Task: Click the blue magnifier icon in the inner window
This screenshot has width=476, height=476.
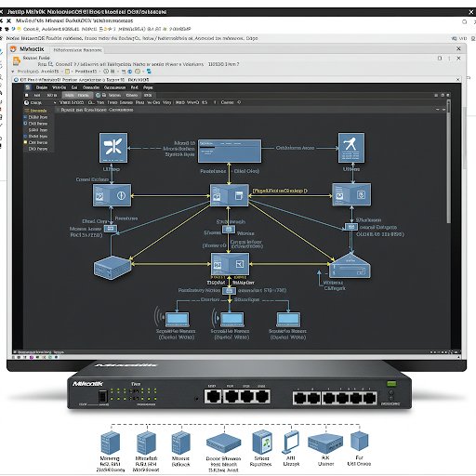Action: click(x=51, y=64)
